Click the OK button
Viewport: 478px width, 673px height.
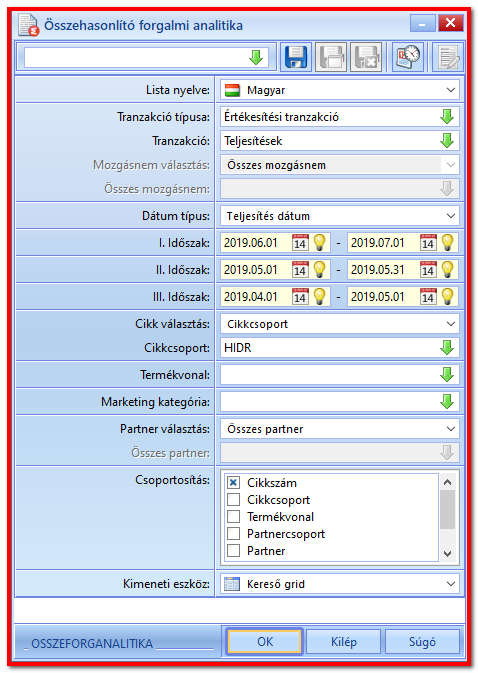(x=265, y=642)
